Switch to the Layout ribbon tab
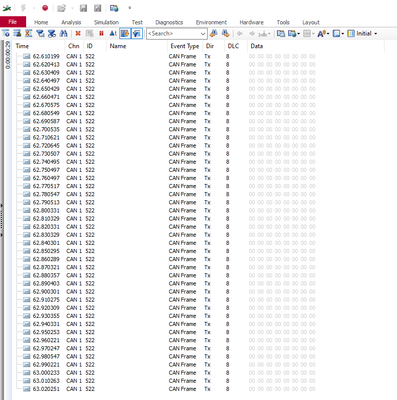397x400 pixels. [x=311, y=22]
